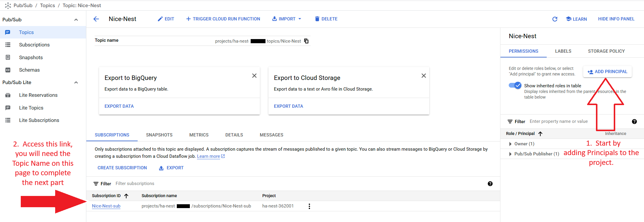Switch to the SUBSCRIPTIONS tab
This screenshot has height=222, width=644.
point(112,135)
